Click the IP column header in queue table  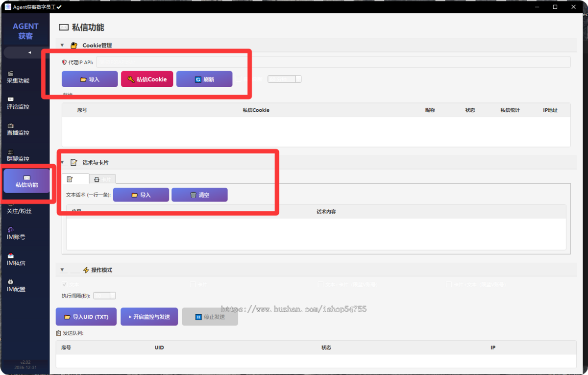pos(493,348)
